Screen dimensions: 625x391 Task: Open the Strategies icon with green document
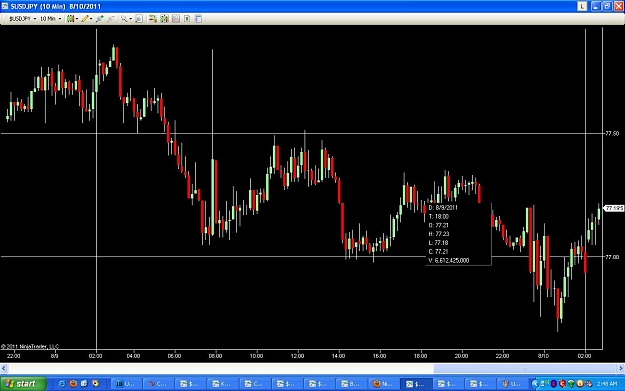click(x=187, y=19)
